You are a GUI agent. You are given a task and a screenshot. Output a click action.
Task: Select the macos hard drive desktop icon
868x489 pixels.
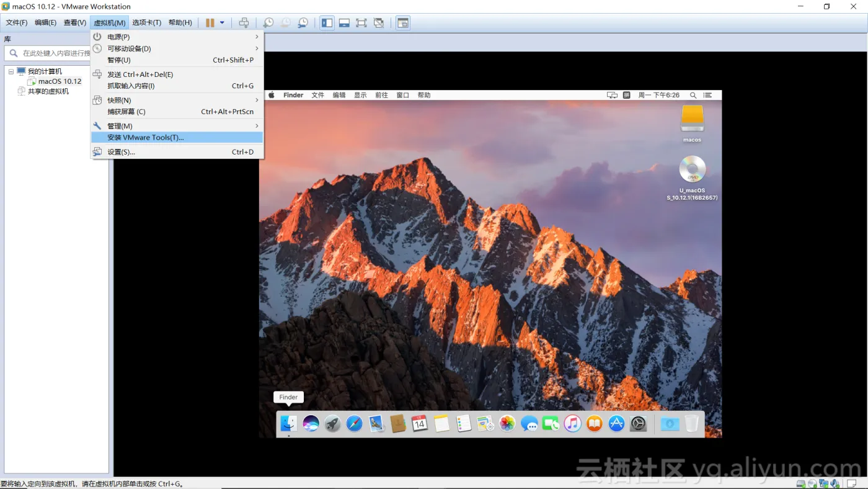click(x=693, y=119)
